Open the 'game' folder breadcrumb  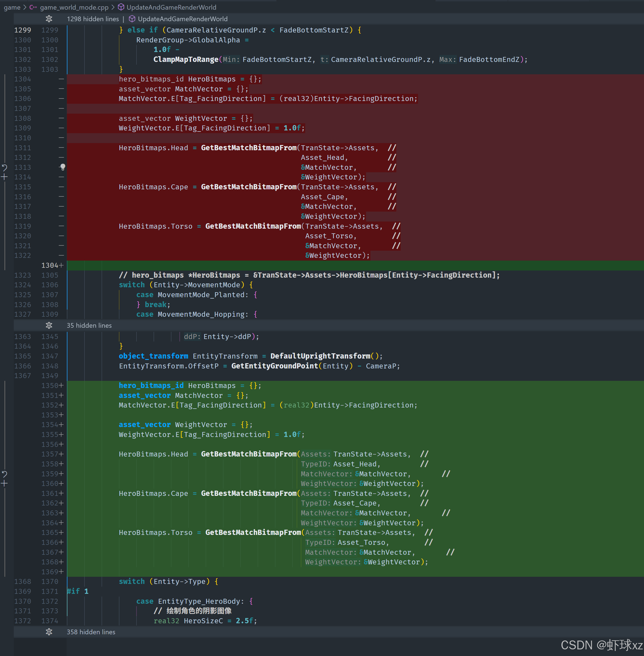coord(12,7)
